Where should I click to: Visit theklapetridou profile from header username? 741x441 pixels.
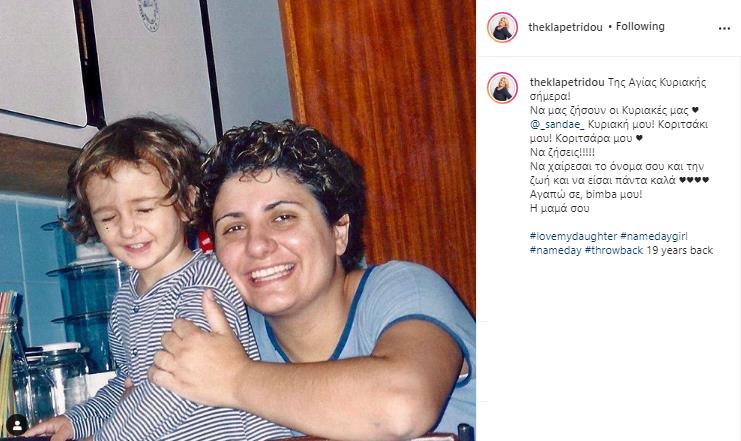click(x=565, y=27)
